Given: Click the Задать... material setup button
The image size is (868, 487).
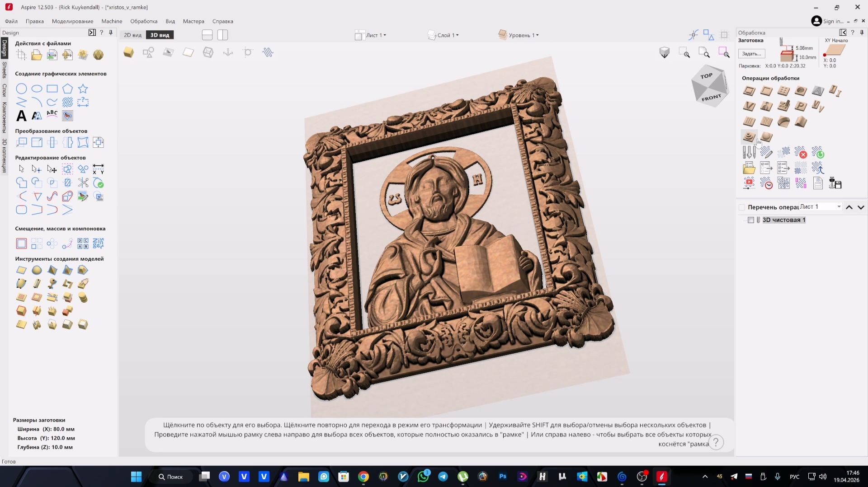Looking at the screenshot, I should click(x=751, y=54).
